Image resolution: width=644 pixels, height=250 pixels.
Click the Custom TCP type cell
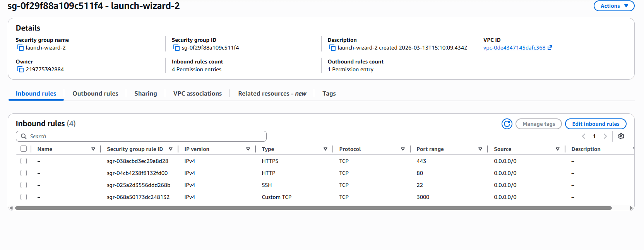pos(277,197)
